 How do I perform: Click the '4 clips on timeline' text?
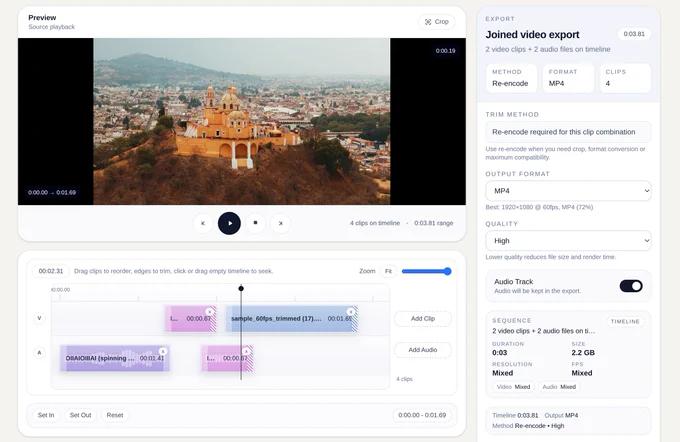(x=375, y=223)
